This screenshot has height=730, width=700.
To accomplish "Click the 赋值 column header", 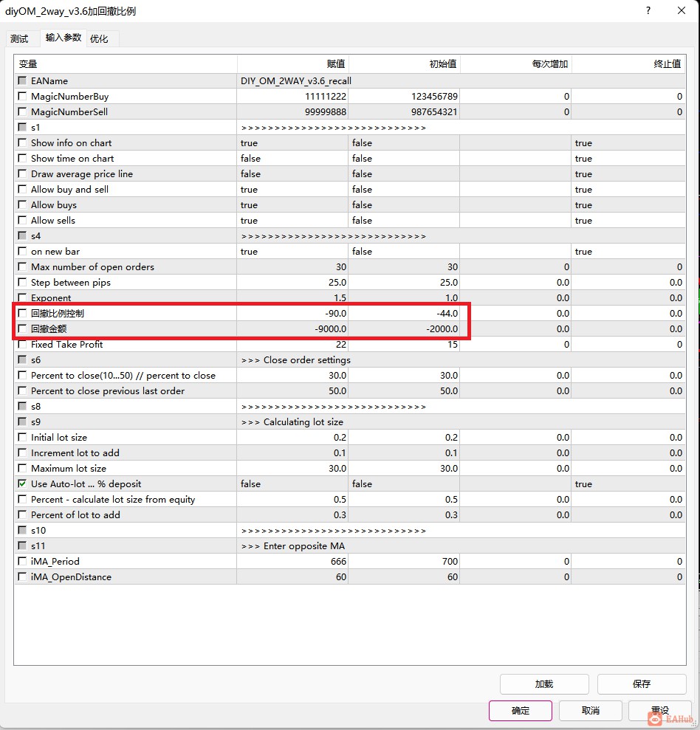I will click(x=293, y=63).
